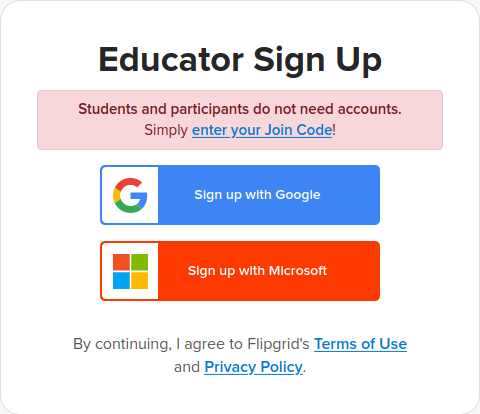Select the red square of Microsoft logo

click(121, 262)
